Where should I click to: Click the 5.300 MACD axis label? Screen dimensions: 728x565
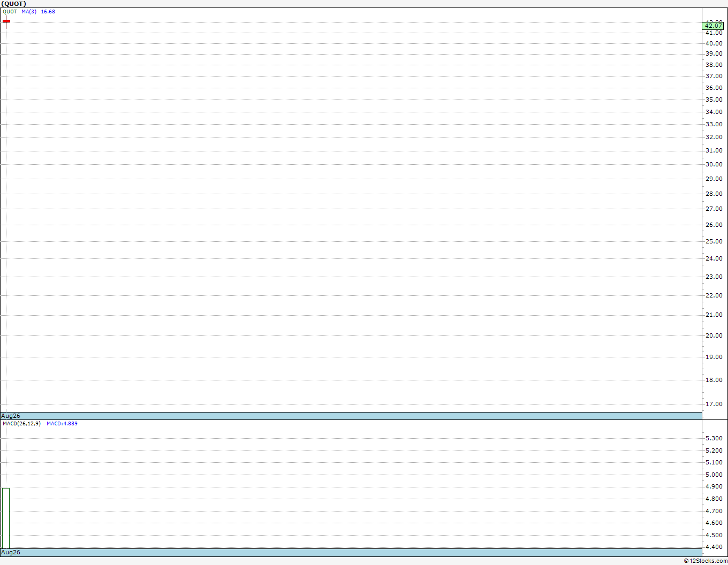pos(714,438)
